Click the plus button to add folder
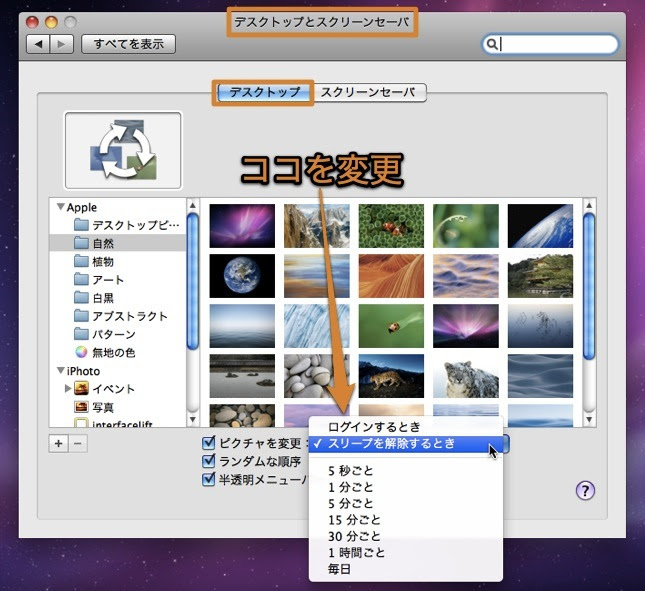Image resolution: width=645 pixels, height=591 pixels. tap(58, 443)
